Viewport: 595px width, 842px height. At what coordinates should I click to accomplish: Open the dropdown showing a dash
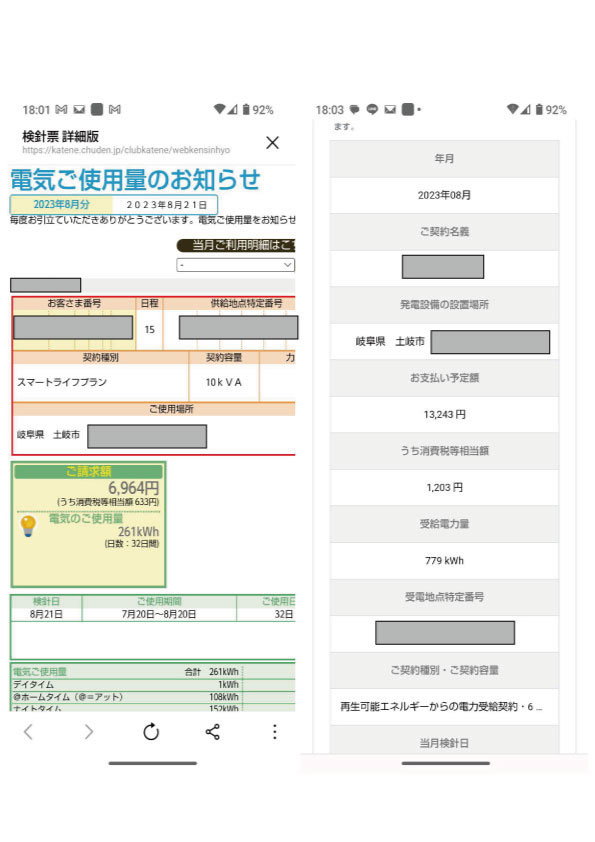click(235, 265)
